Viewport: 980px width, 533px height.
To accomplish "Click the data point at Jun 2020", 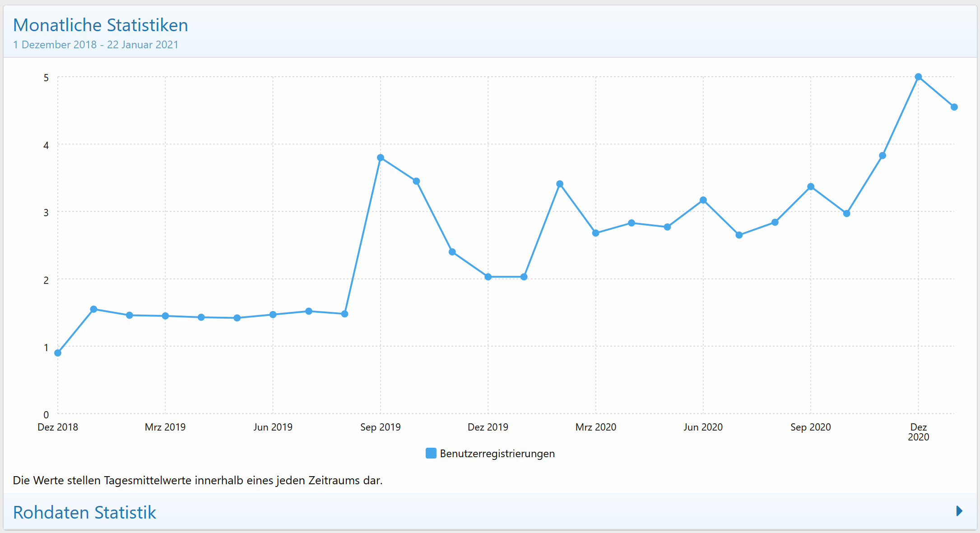I will [x=703, y=200].
